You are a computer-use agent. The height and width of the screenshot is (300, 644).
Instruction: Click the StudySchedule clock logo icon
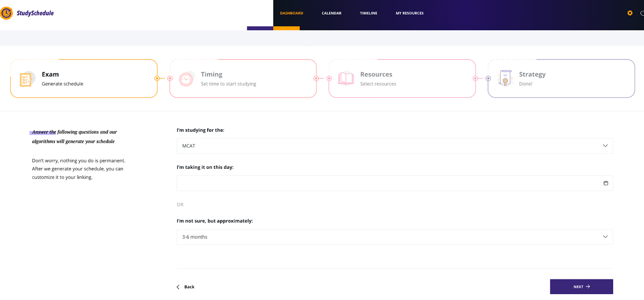click(6, 13)
